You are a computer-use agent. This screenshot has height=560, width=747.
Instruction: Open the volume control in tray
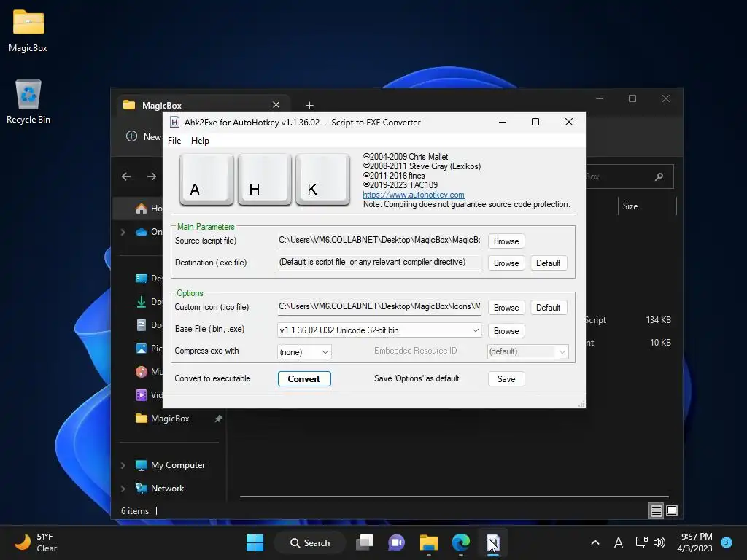pos(659,542)
